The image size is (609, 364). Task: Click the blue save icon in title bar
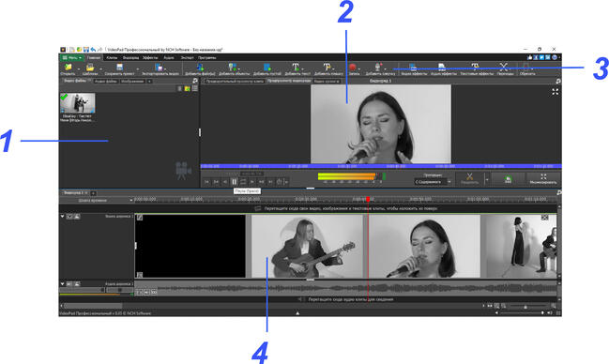point(85,50)
